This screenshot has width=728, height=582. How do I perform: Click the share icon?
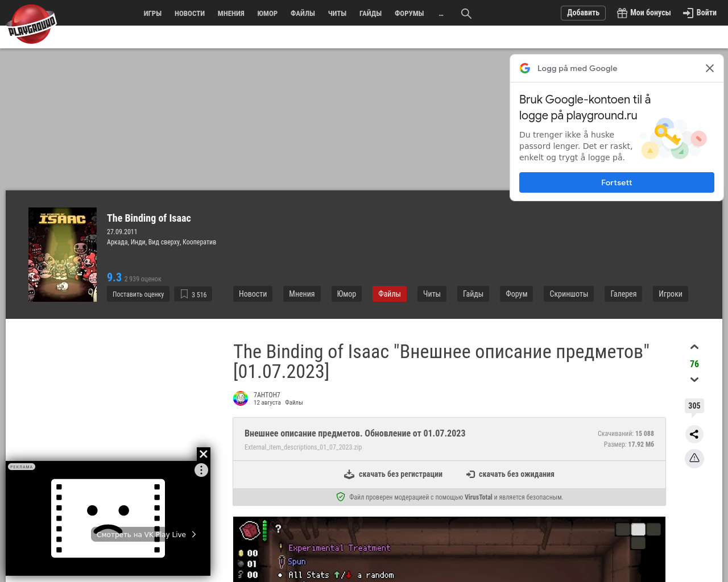(694, 434)
